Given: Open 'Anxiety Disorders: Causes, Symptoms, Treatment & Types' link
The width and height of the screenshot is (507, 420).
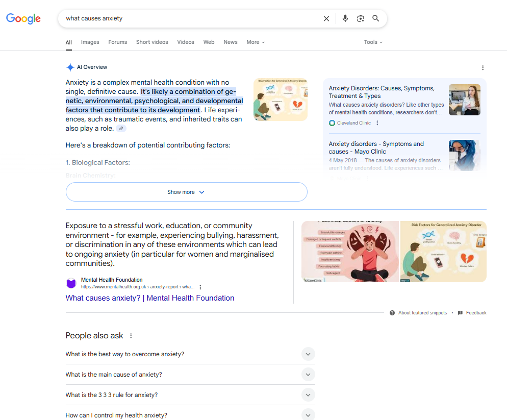Looking at the screenshot, I should pos(382,92).
